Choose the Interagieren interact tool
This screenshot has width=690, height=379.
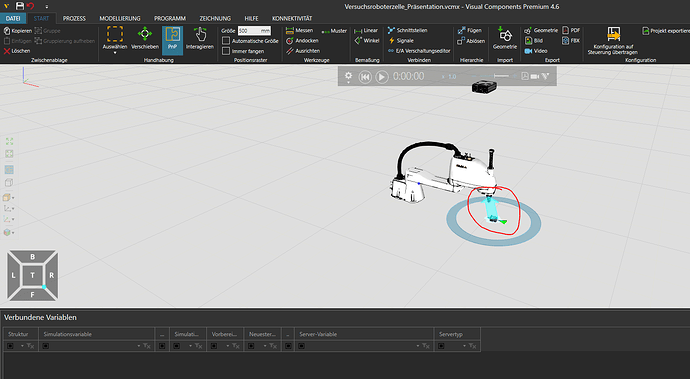(200, 38)
